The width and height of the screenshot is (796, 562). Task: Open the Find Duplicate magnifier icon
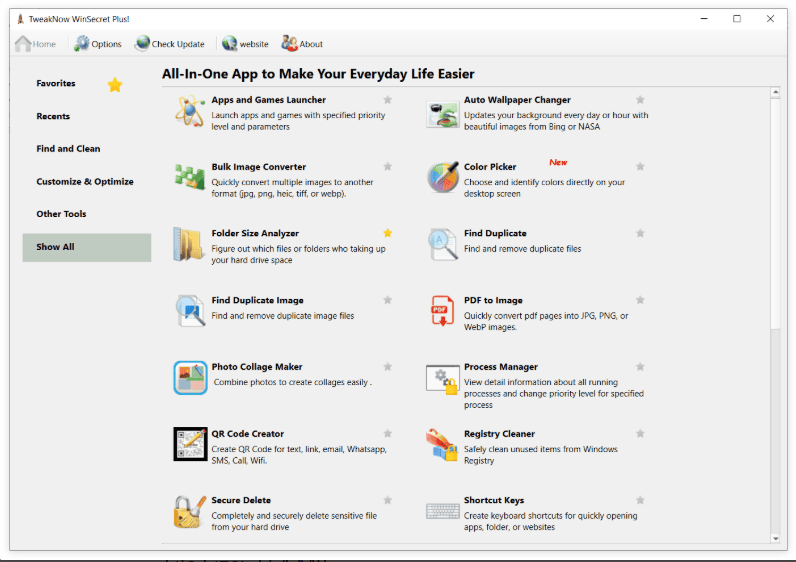tap(443, 244)
